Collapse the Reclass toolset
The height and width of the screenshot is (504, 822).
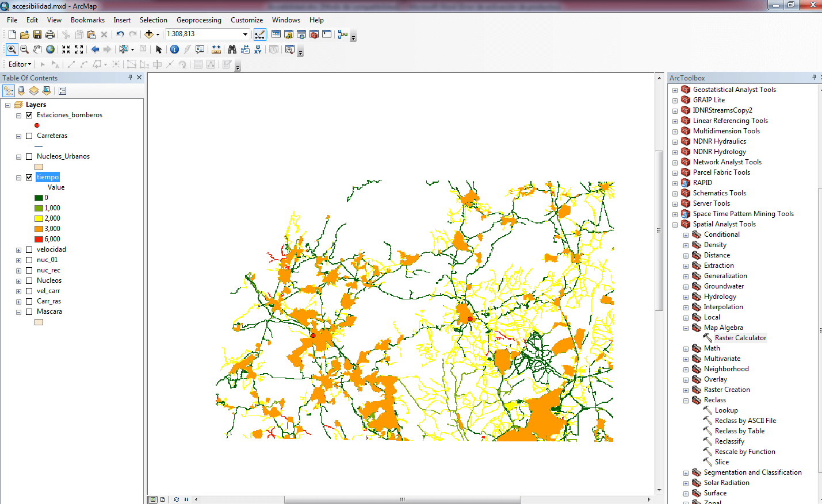tap(686, 401)
